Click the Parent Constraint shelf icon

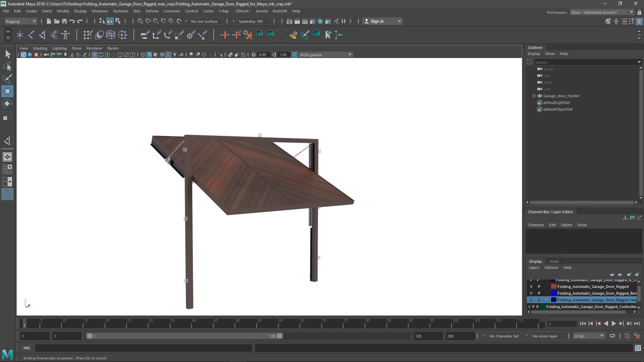(x=145, y=35)
